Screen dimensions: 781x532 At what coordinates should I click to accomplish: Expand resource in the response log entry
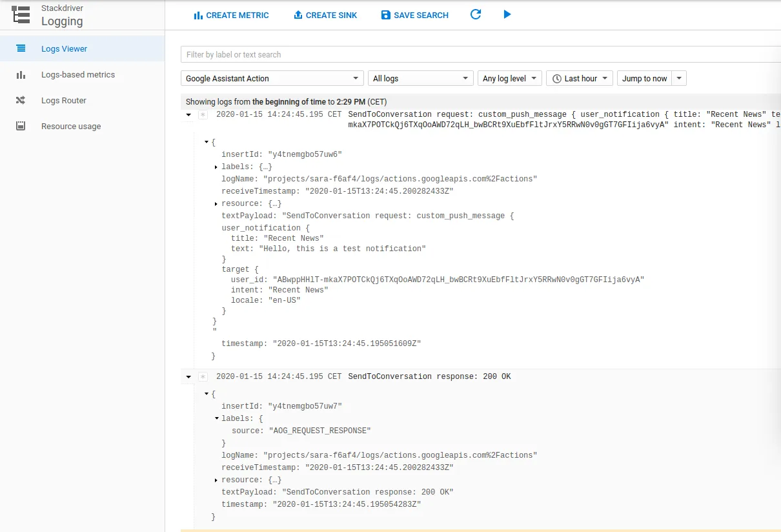(x=216, y=480)
